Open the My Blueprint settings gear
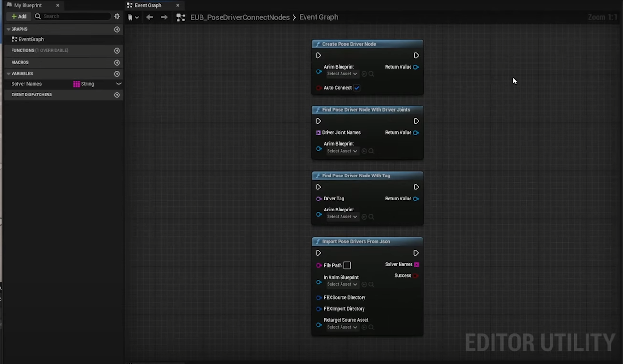623x364 pixels. [117, 16]
